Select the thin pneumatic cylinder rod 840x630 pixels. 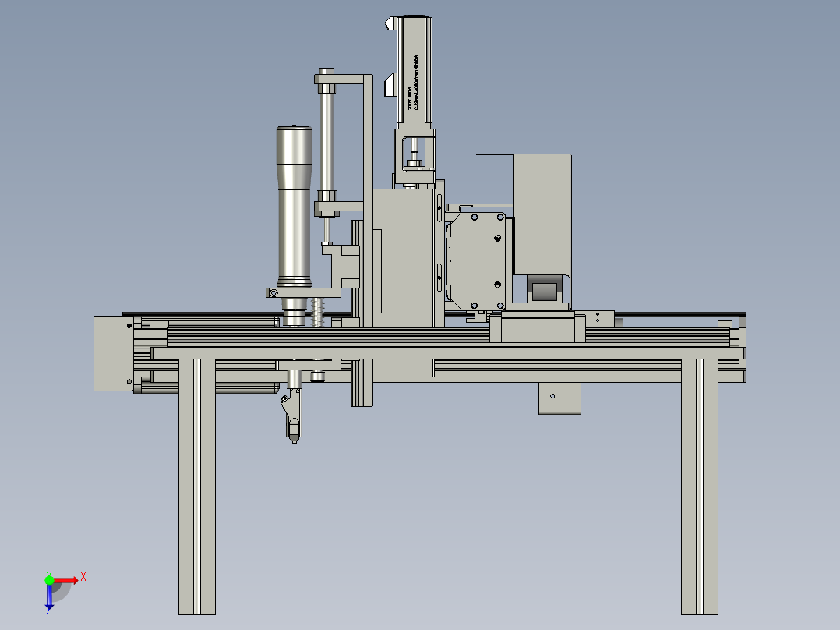pyautogui.click(x=326, y=229)
